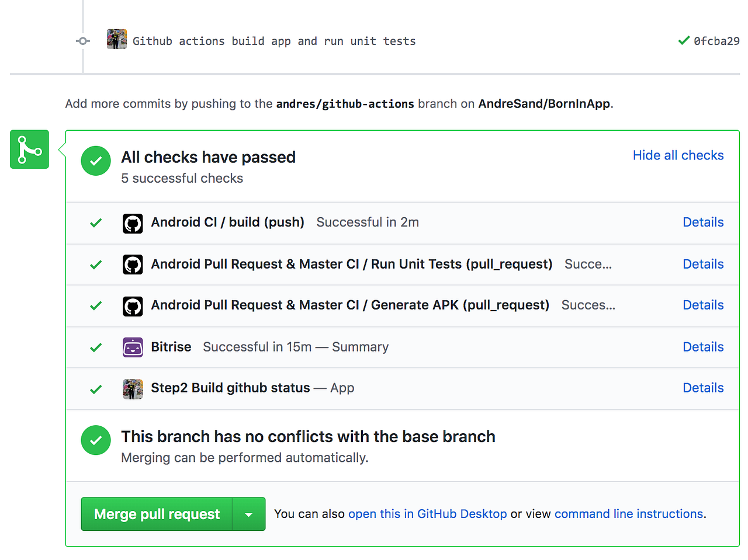Select the green check icon beside commit 0fcba29

[683, 40]
